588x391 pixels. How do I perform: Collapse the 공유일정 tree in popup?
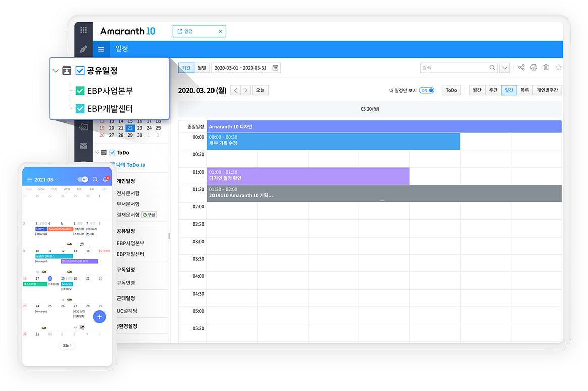(x=56, y=71)
